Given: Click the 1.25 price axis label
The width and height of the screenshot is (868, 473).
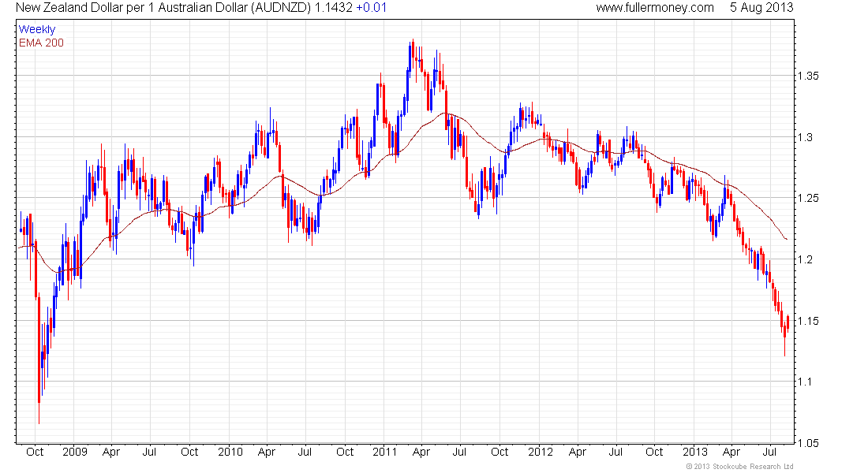Looking at the screenshot, I should pos(809,198).
